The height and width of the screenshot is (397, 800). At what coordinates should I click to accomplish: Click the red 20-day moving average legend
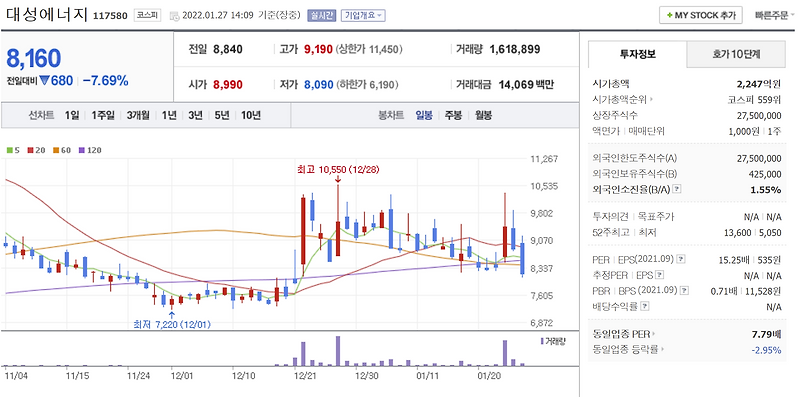click(36, 150)
